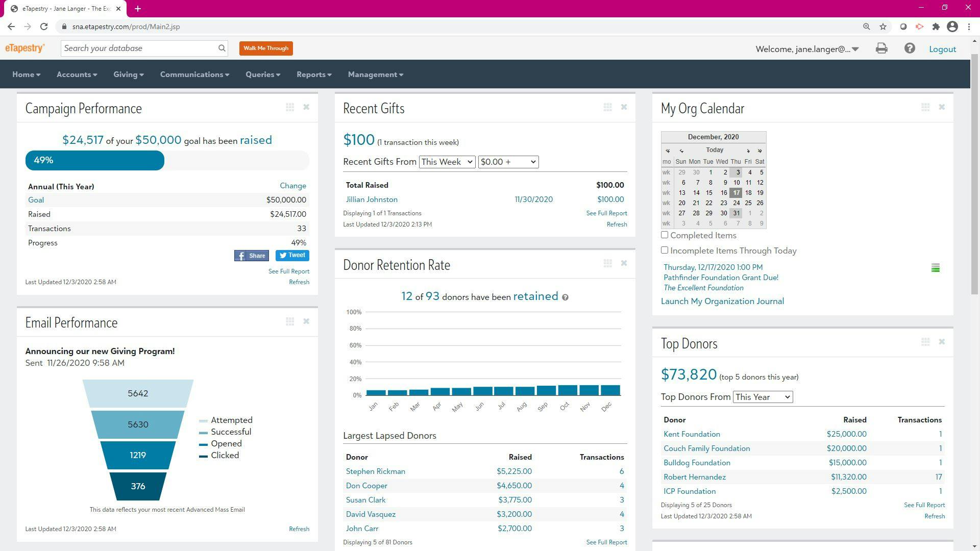
Task: Click the print icon in the header
Action: coord(881,48)
